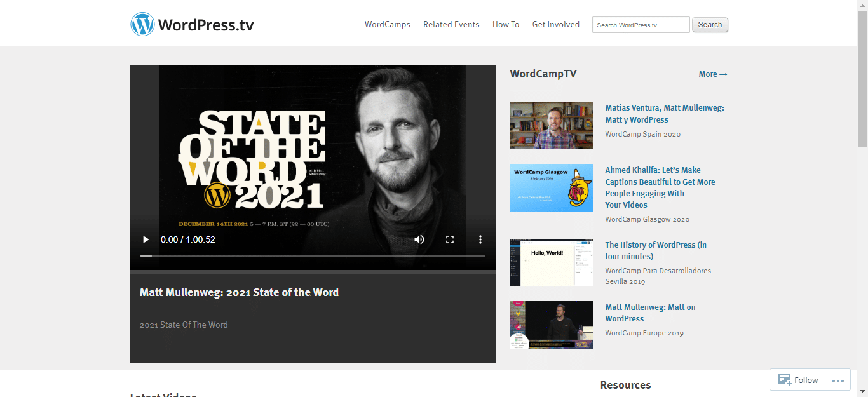868x397 pixels.
Task: Open the ellipsis menu beside Follow
Action: point(838,381)
